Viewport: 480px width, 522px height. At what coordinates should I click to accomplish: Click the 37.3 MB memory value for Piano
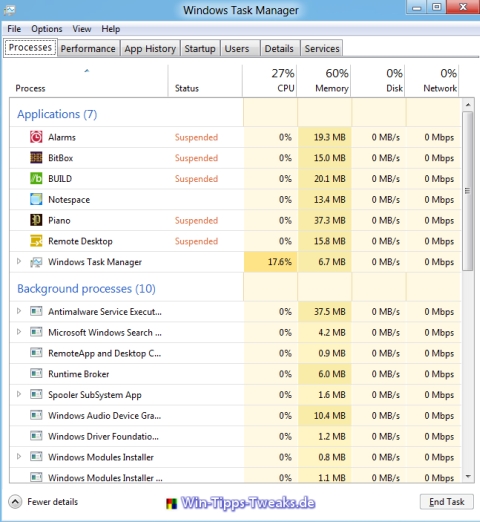329,220
